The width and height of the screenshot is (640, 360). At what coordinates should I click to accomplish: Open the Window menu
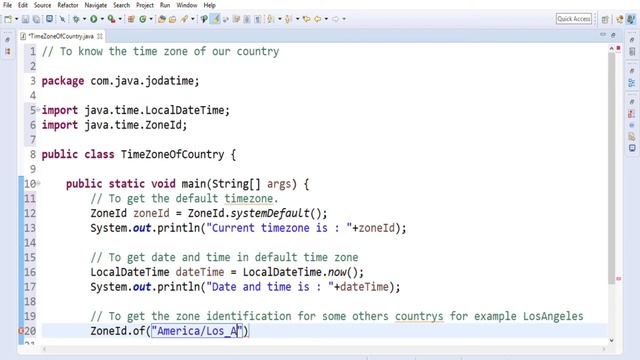[187, 5]
